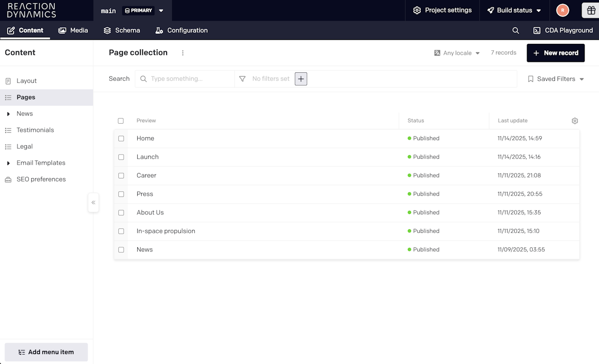The image size is (599, 364).
Task: Open table column settings gear icon
Action: [575, 121]
